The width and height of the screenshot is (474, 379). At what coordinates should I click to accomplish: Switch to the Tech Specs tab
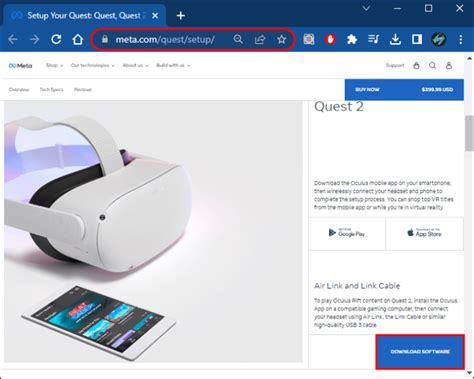(x=52, y=89)
